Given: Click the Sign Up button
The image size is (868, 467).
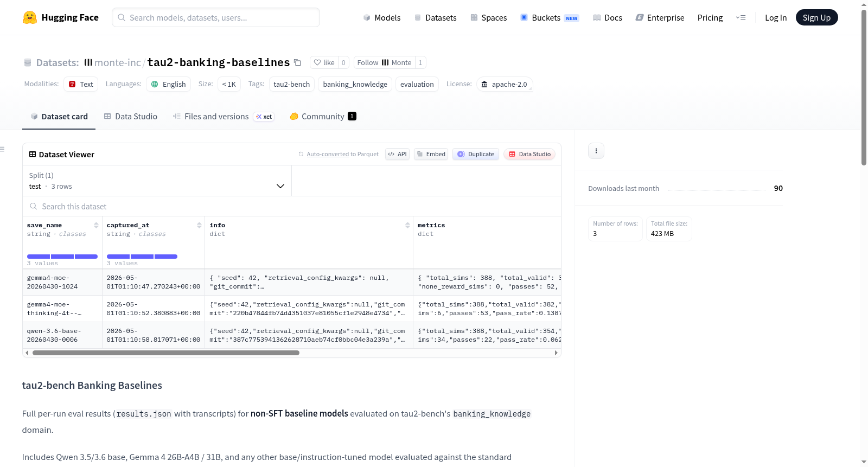Looking at the screenshot, I should (816, 17).
